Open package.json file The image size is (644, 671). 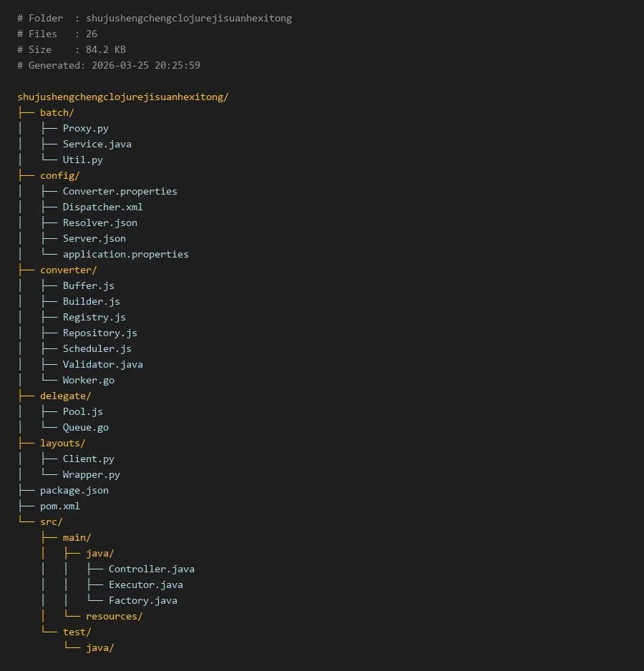[74, 490]
